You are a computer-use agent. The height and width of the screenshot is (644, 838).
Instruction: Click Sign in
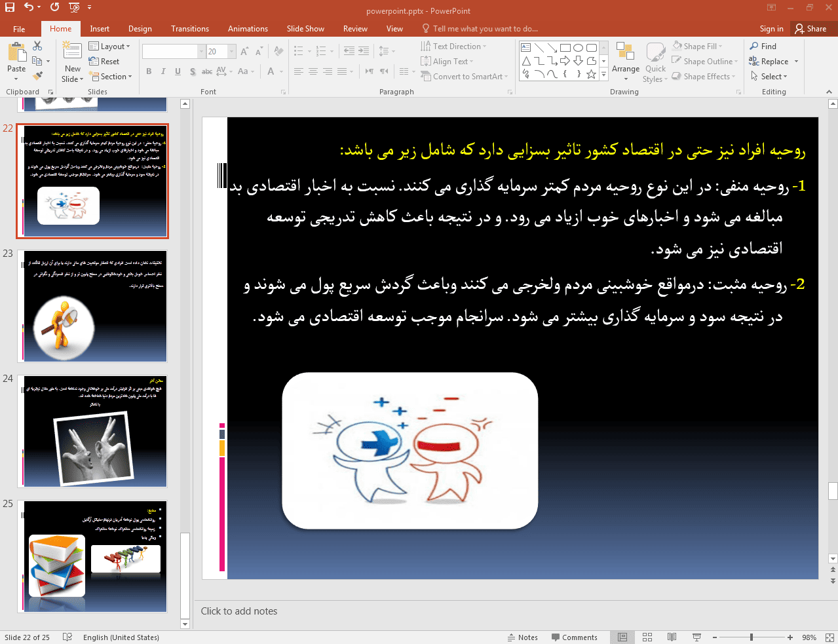click(x=771, y=29)
